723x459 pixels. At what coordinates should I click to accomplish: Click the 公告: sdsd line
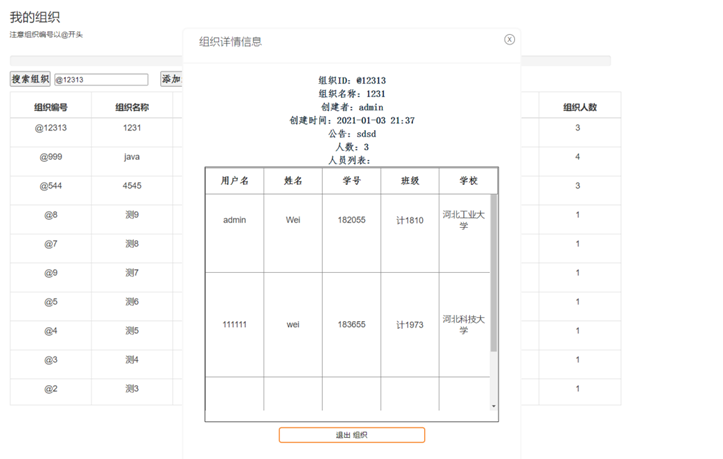[352, 134]
